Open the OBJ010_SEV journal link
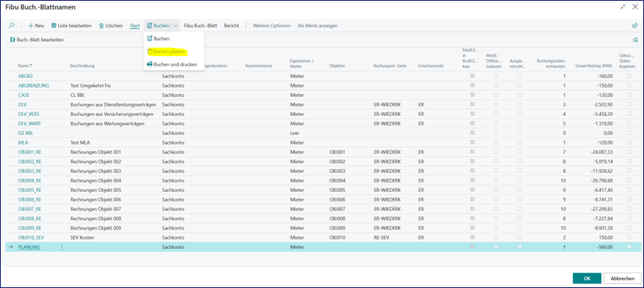This screenshot has width=644, height=288. (31, 238)
